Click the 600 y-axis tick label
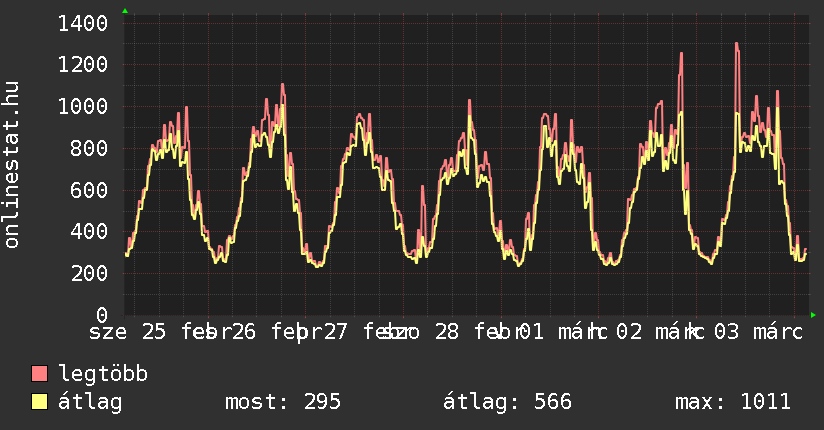824x430 pixels. [90, 190]
